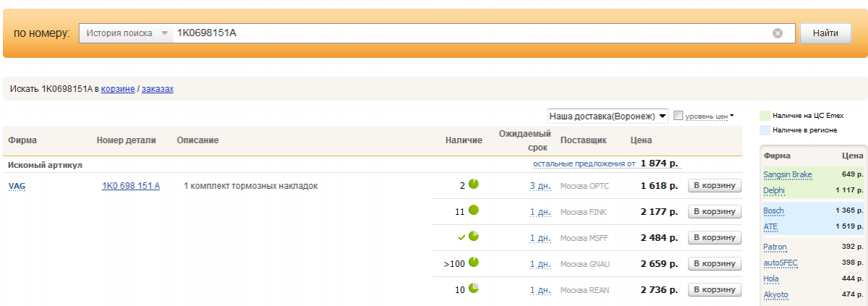
Task: Click the pie icon in GNAU row
Action: pyautogui.click(x=474, y=263)
